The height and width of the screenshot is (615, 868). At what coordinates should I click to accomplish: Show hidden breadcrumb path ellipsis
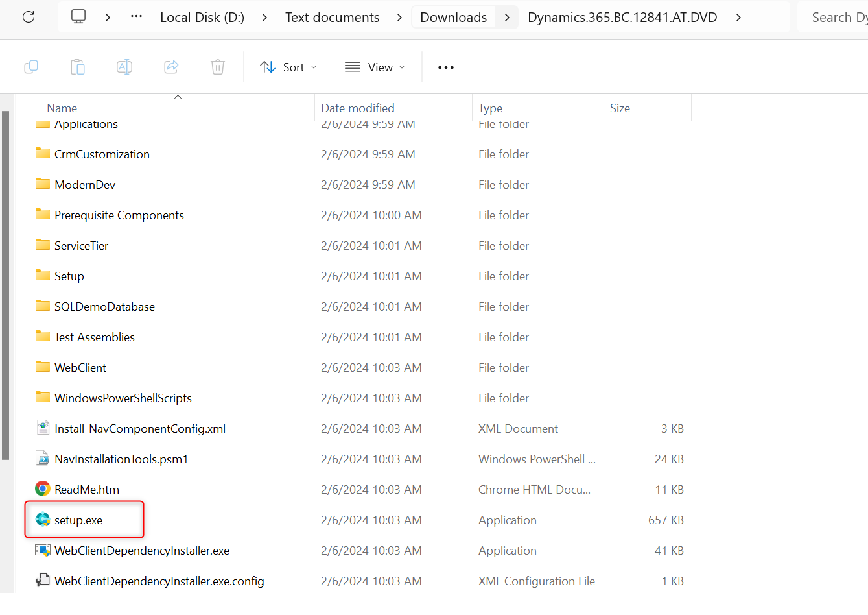pos(136,17)
